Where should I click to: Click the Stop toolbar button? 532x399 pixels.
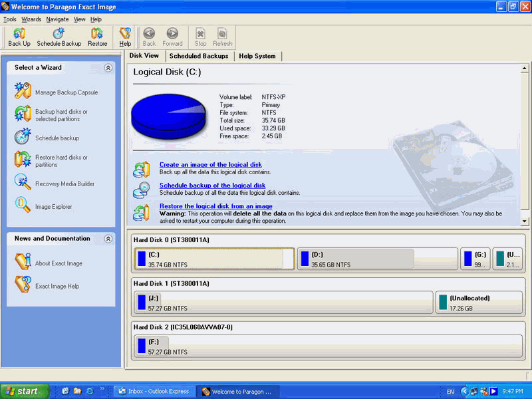tap(201, 37)
